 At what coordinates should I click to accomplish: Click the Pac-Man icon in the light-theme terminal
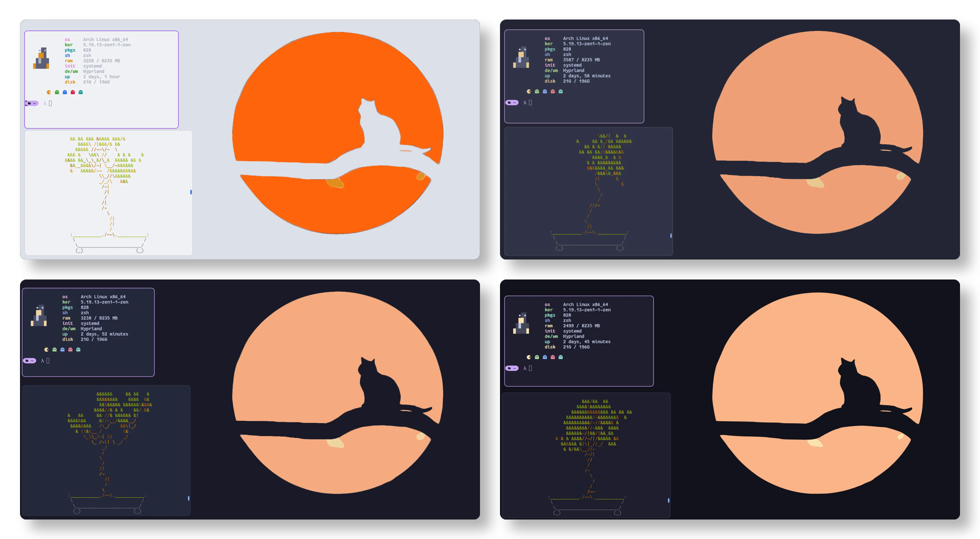tap(49, 92)
